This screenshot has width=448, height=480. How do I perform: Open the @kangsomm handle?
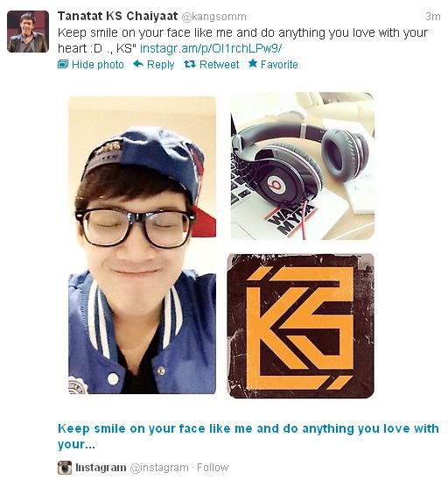coord(214,17)
